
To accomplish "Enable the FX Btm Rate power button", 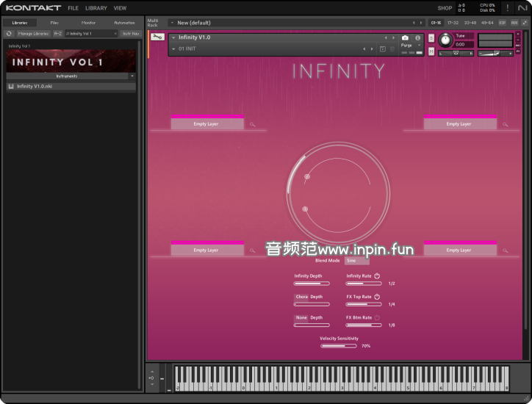I will 377,317.
